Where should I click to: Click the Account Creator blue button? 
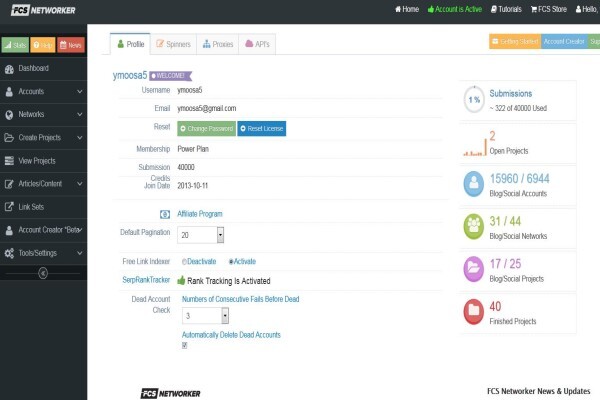click(x=564, y=41)
